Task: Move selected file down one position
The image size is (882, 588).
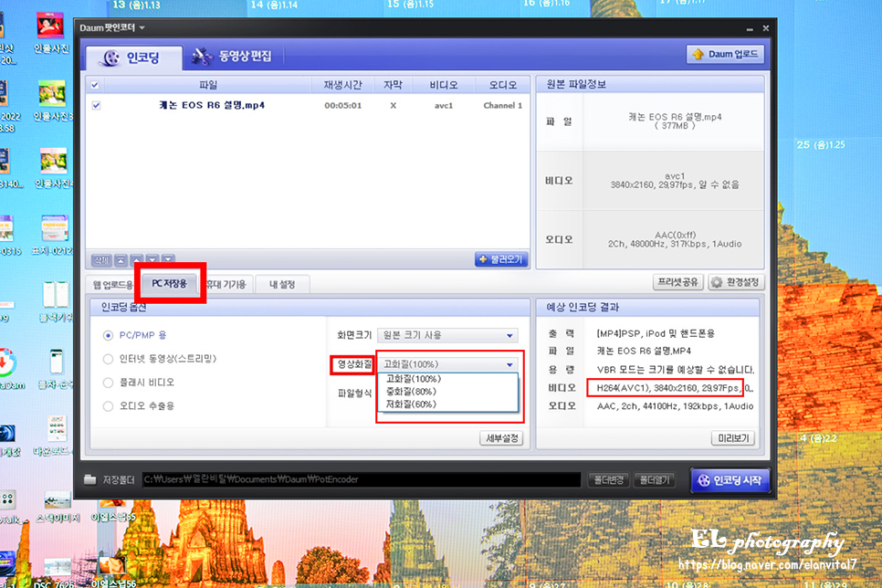Action: pyautogui.click(x=152, y=260)
